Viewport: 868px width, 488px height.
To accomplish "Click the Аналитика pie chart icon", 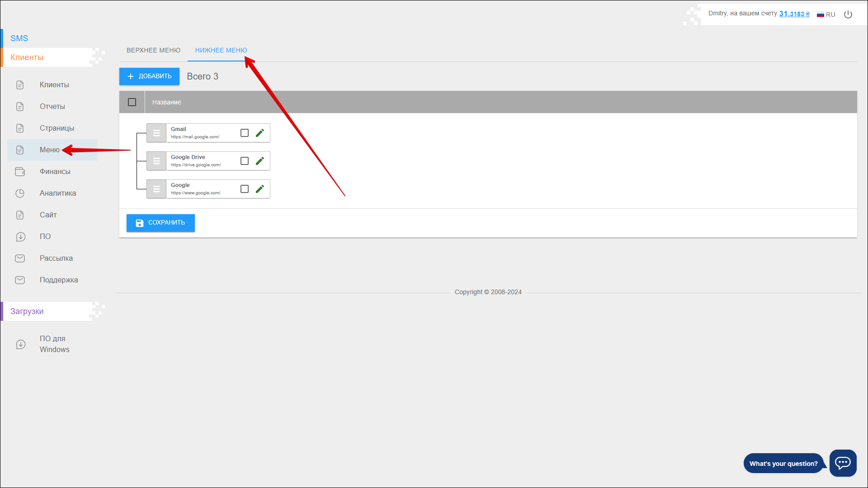I will click(20, 193).
